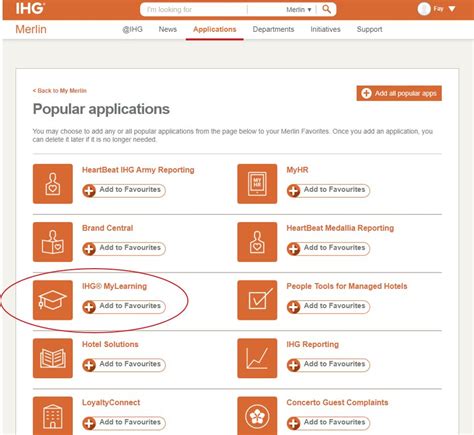
Task: Add People Tools for Managed Hotels to Favourites
Action: tap(328, 307)
